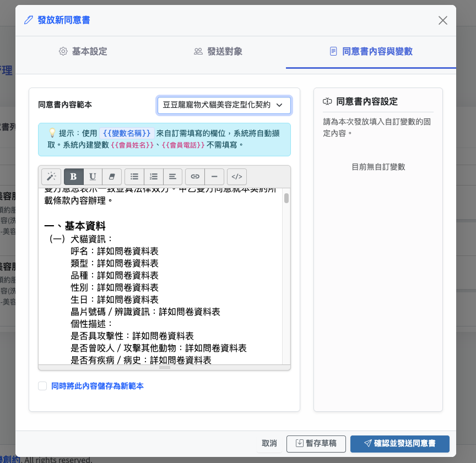Click the people icon on 發送對象 tab
The width and height of the screenshot is (476, 463).
pos(198,51)
